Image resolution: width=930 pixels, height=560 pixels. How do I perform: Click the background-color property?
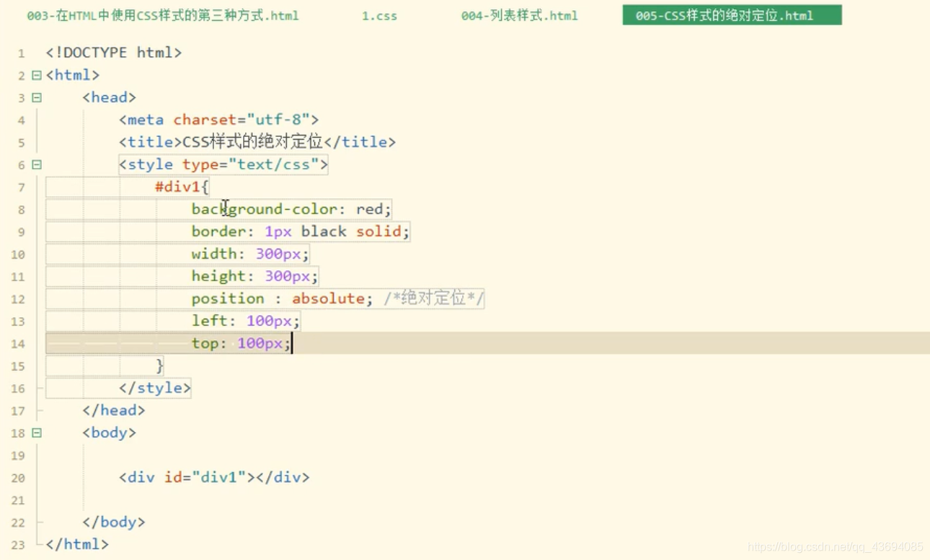(x=264, y=209)
